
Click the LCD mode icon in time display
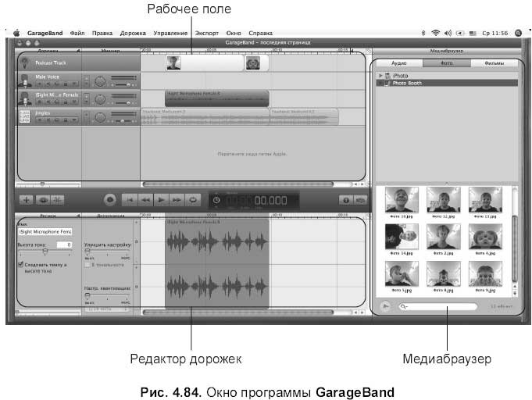pos(216,200)
